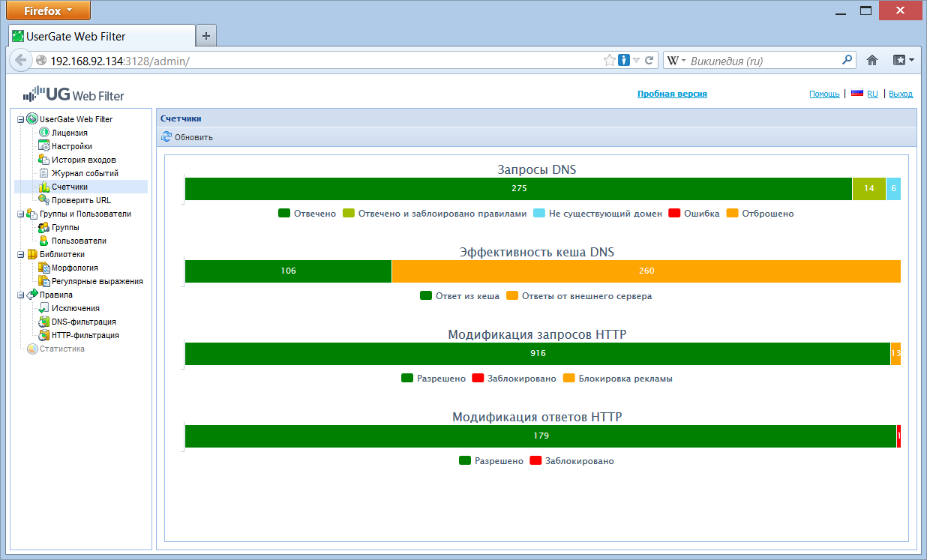Screen dimensions: 927x560
Task: Toggle the Ответ из кеша legend
Action: (460, 296)
